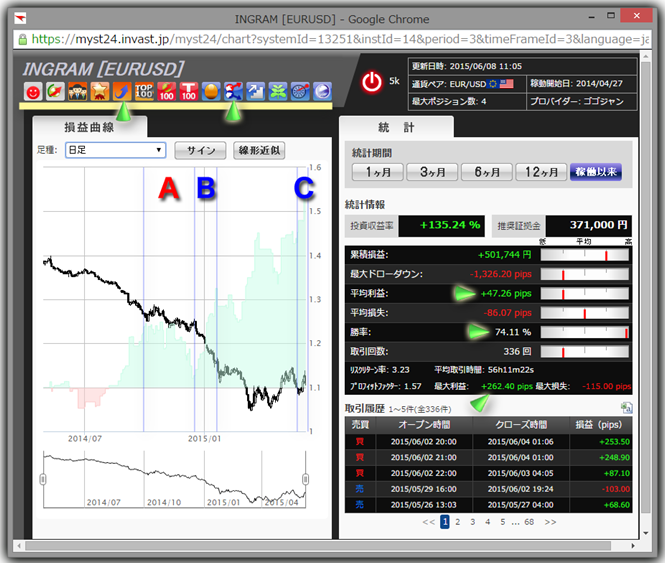Image resolution: width=665 pixels, height=563 pixels.
Task: Click the white sphere icon
Action: tap(322, 91)
